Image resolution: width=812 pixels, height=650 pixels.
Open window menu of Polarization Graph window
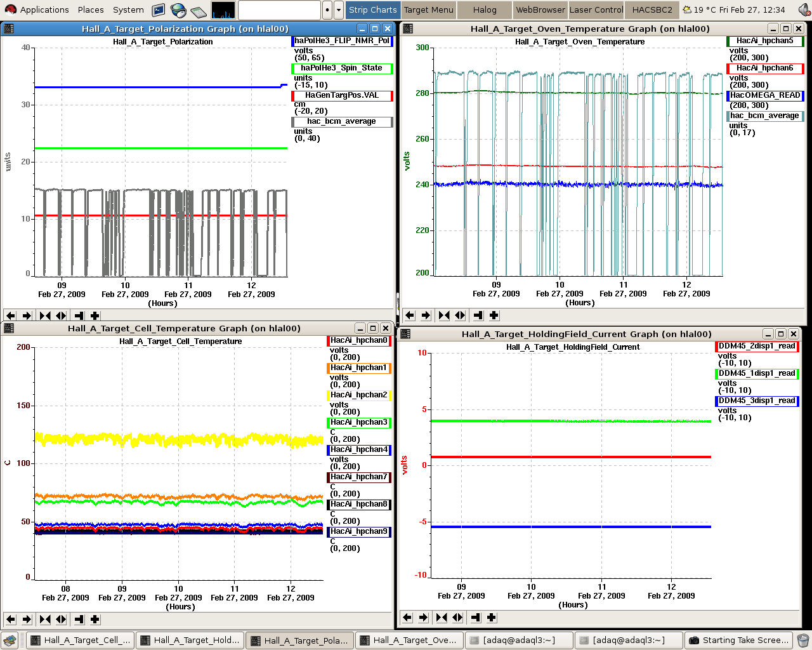click(x=9, y=29)
